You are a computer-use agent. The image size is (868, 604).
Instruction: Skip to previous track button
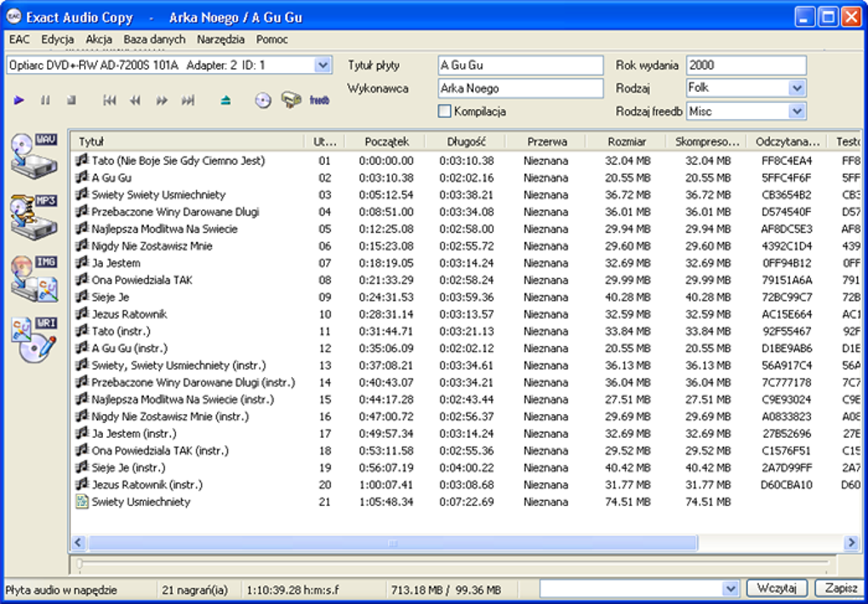110,100
